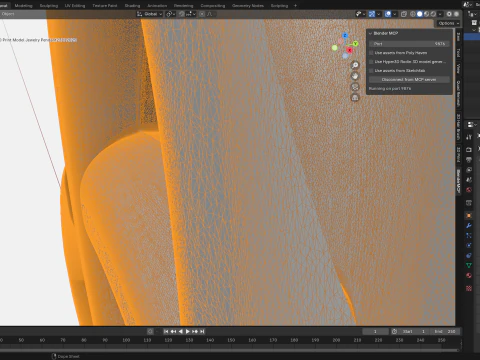Open the Tool properties tab icon

coord(469,137)
